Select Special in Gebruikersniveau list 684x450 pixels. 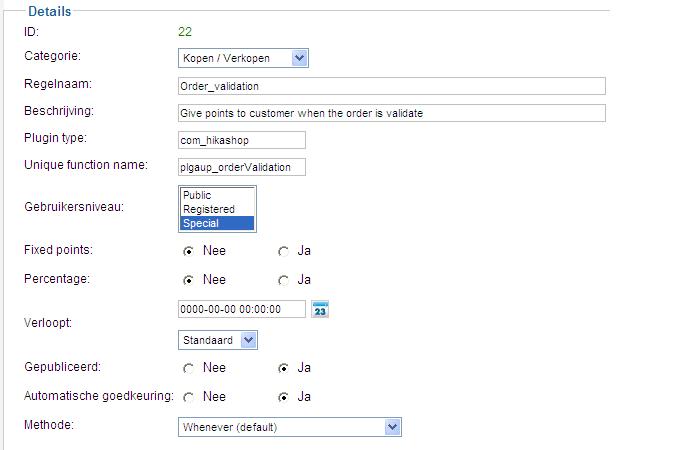[x=217, y=223]
